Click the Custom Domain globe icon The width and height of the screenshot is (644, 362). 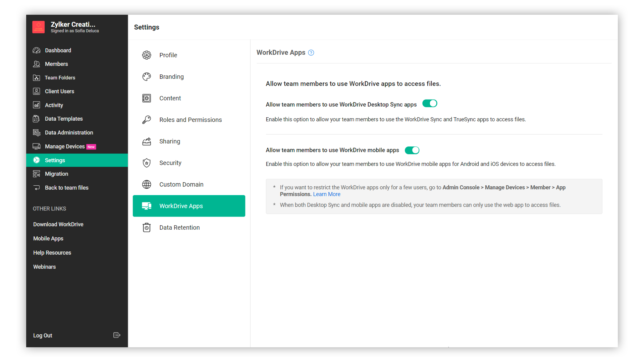coord(147,184)
